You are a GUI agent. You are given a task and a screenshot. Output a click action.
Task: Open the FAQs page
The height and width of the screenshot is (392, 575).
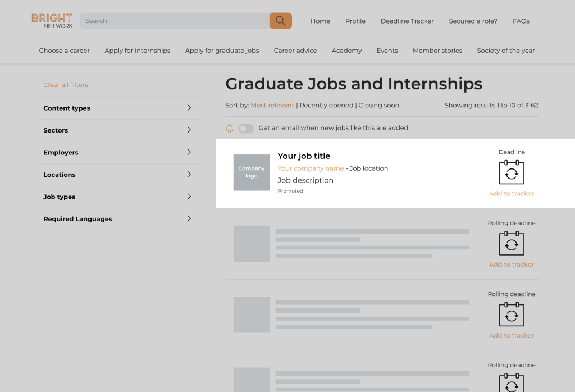pyautogui.click(x=521, y=21)
